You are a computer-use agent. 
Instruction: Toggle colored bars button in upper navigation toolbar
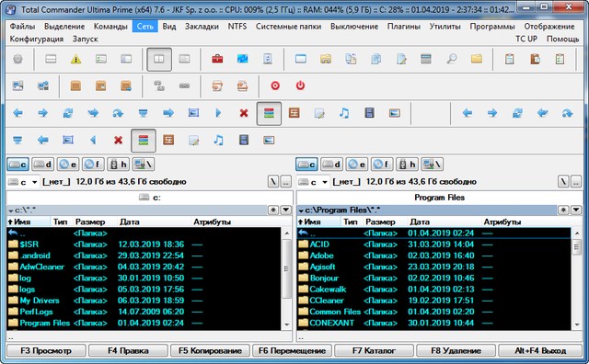coord(269,113)
